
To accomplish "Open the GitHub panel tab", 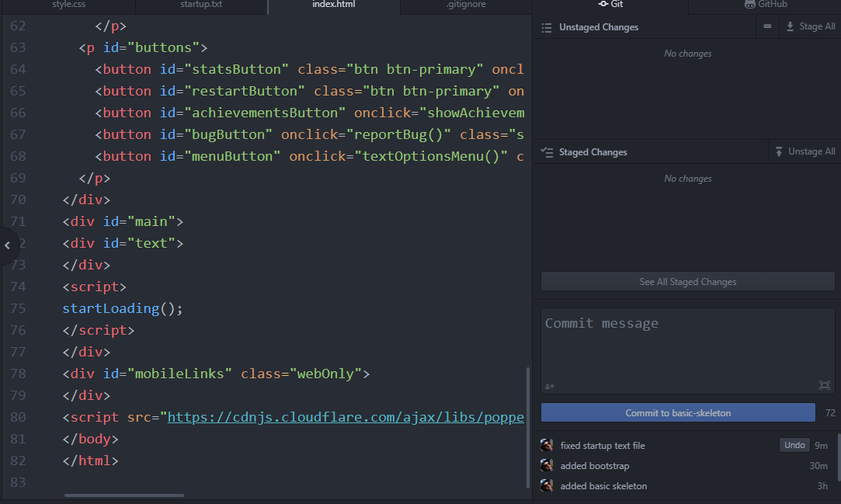I will (x=766, y=5).
